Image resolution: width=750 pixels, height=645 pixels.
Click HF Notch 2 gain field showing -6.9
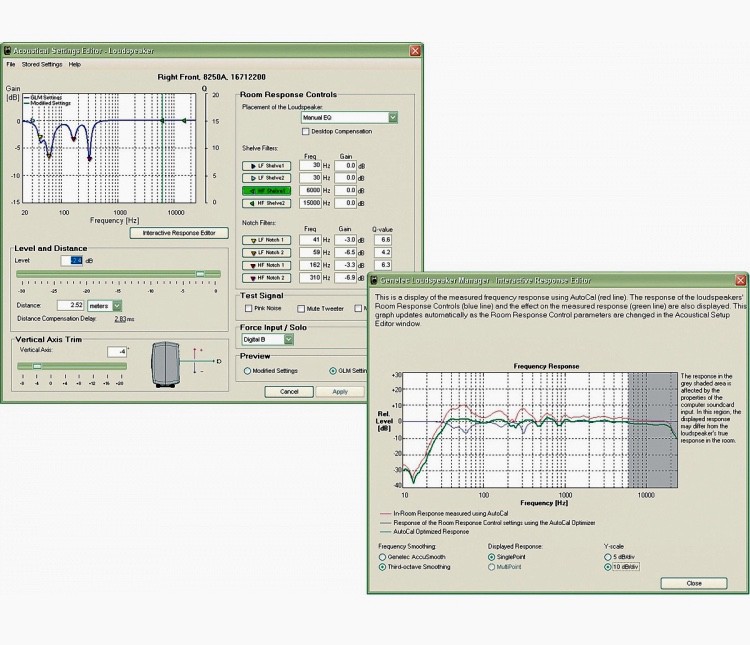coord(345,278)
